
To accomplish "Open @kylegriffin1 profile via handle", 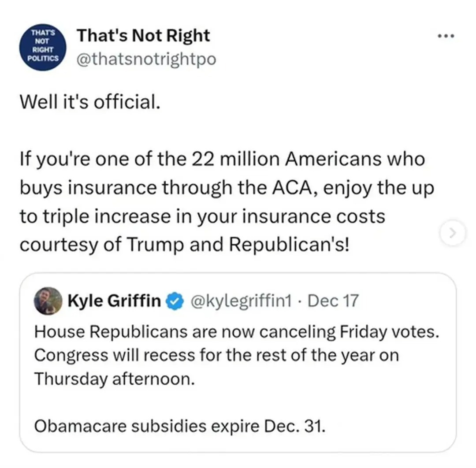I will [242, 301].
